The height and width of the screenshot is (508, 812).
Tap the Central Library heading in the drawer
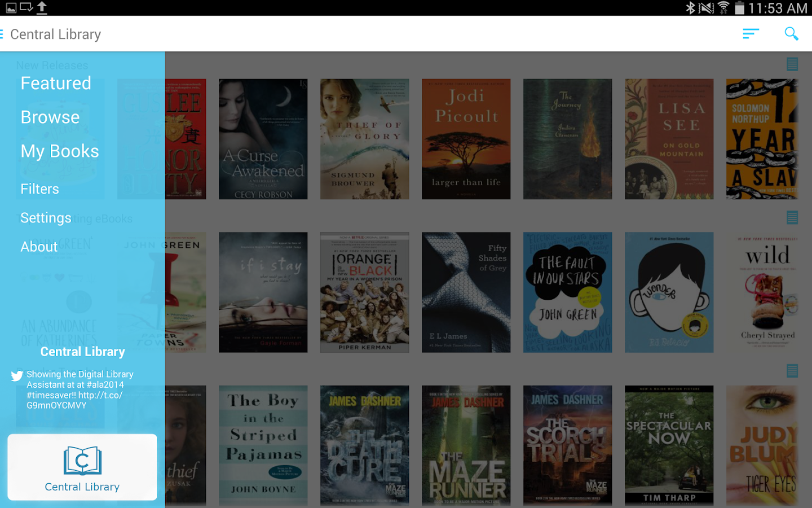click(x=83, y=352)
